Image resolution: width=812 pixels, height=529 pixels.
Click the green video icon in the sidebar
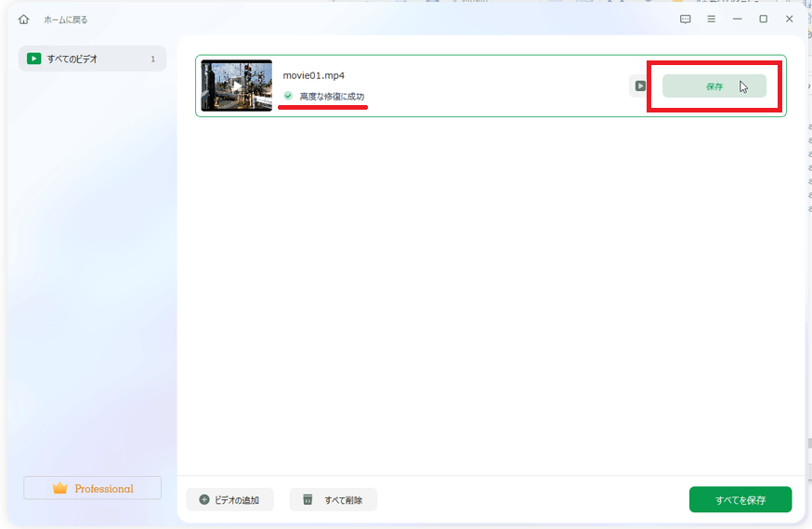(x=34, y=59)
